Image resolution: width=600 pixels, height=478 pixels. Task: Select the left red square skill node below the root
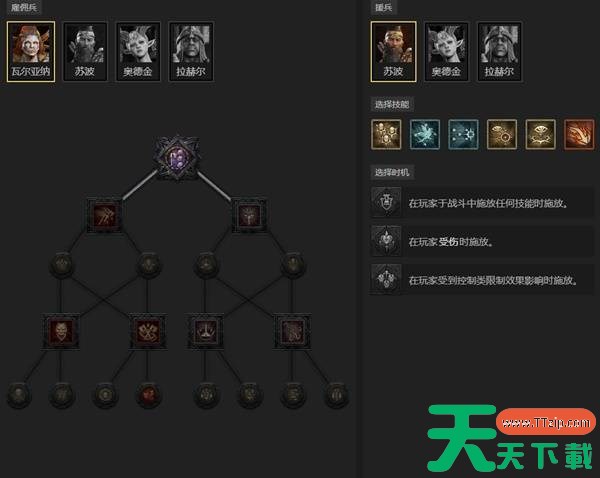tap(105, 215)
